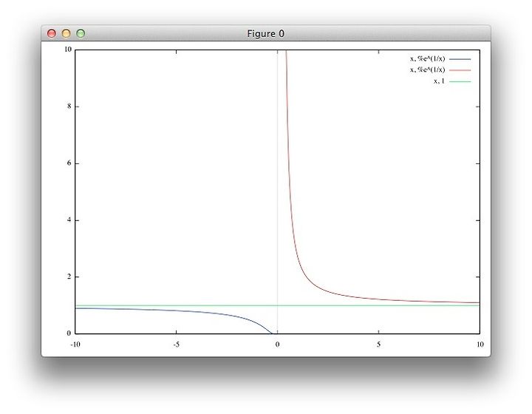Click the red legend line sample
This screenshot has width=532, height=414.
[460, 70]
